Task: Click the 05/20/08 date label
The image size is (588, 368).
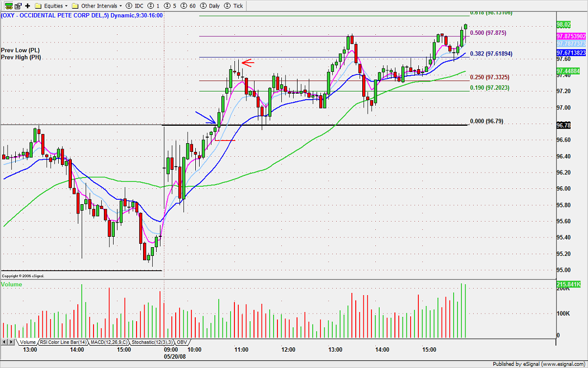Action: pos(175,357)
